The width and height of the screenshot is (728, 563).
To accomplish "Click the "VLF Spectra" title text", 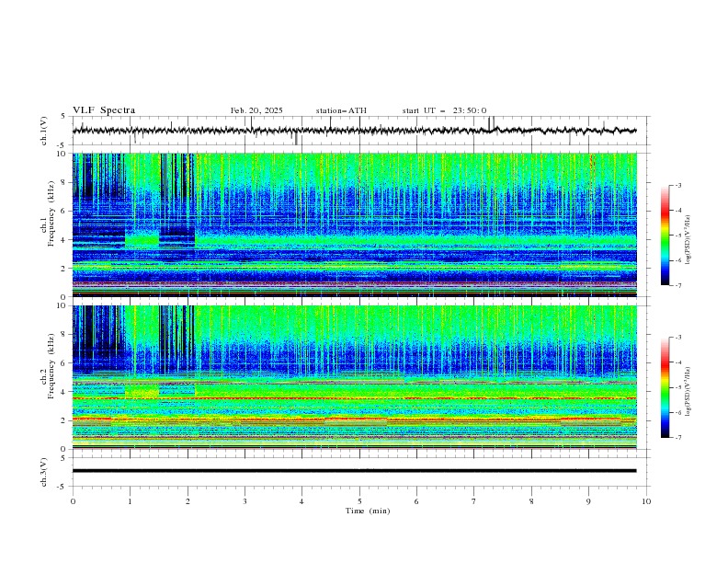I will pos(104,110).
